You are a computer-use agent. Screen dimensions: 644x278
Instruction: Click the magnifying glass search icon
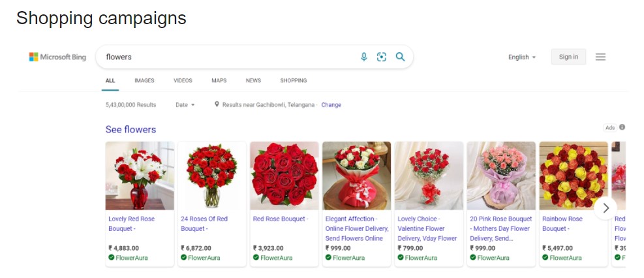[400, 57]
